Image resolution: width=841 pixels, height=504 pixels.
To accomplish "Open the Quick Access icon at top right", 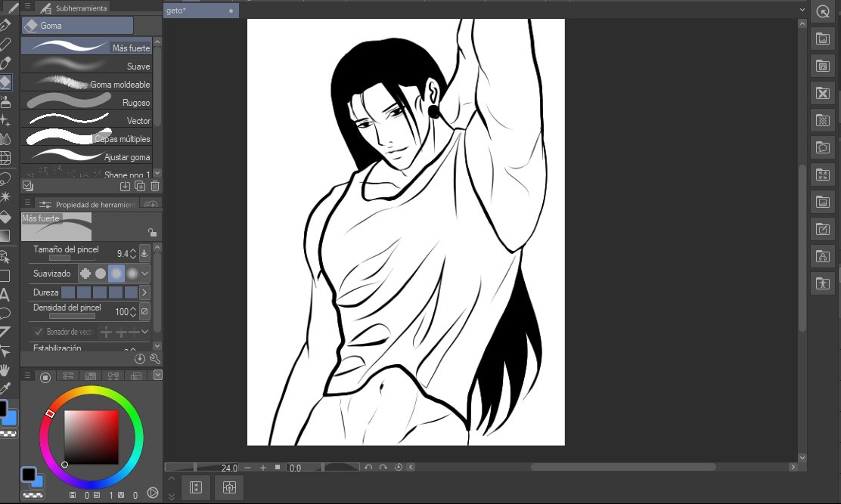I will [823, 11].
